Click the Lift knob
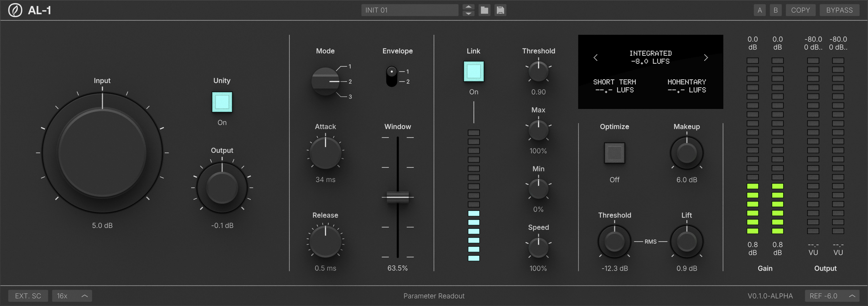The image size is (868, 306). click(x=686, y=241)
